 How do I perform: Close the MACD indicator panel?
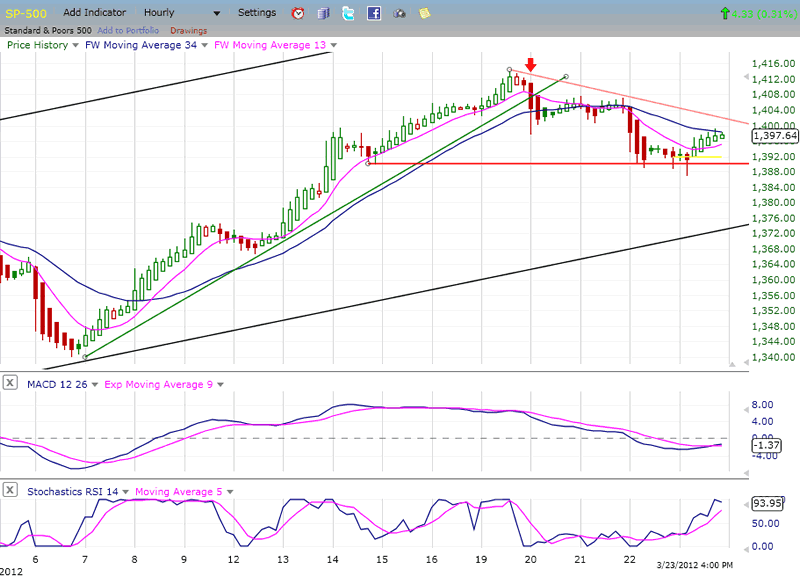pyautogui.click(x=10, y=382)
